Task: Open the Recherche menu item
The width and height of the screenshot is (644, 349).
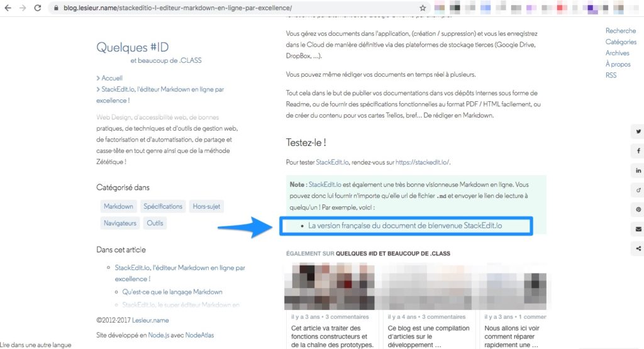Action: pos(620,31)
